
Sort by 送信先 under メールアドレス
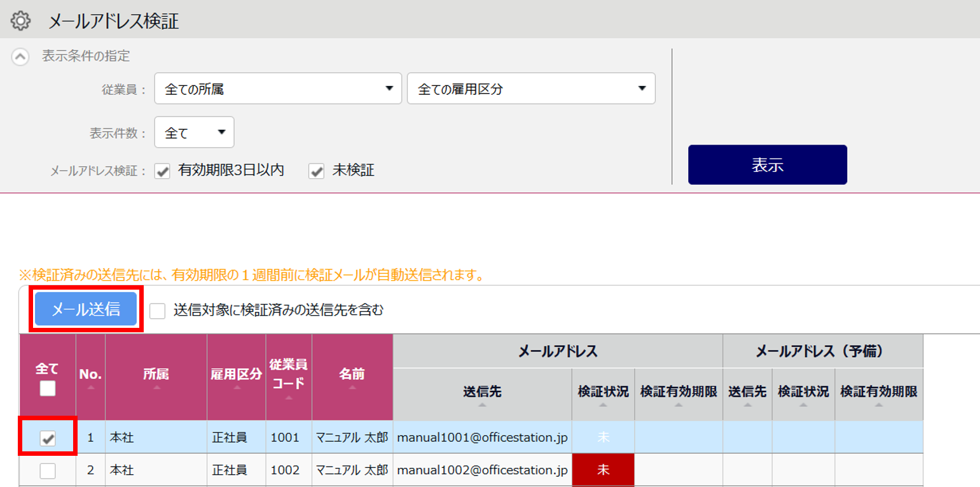(482, 395)
